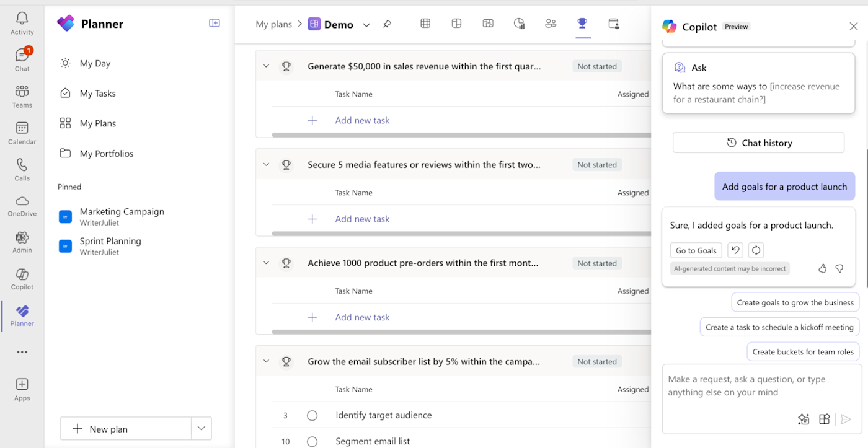Open My Portfolios
The width and height of the screenshot is (868, 448).
107,154
